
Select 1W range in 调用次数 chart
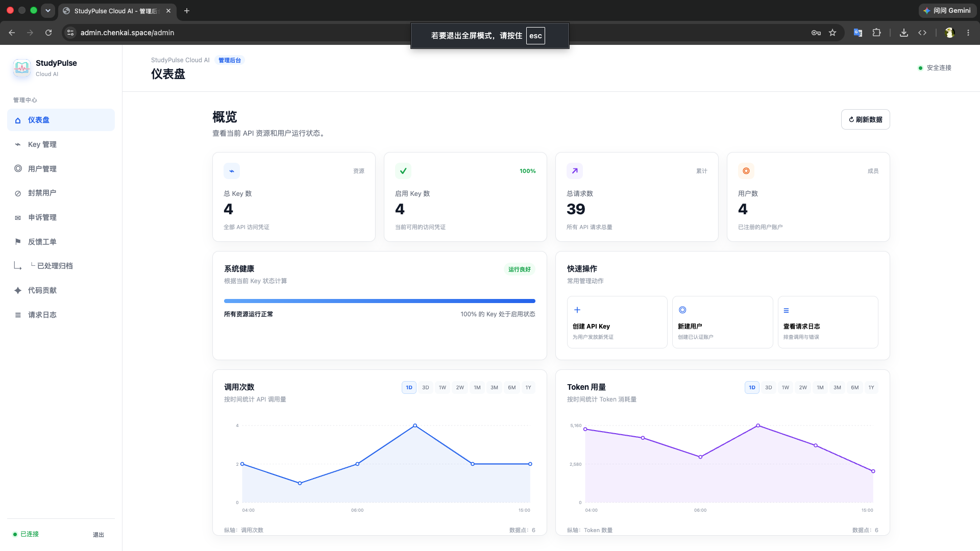[x=443, y=388]
